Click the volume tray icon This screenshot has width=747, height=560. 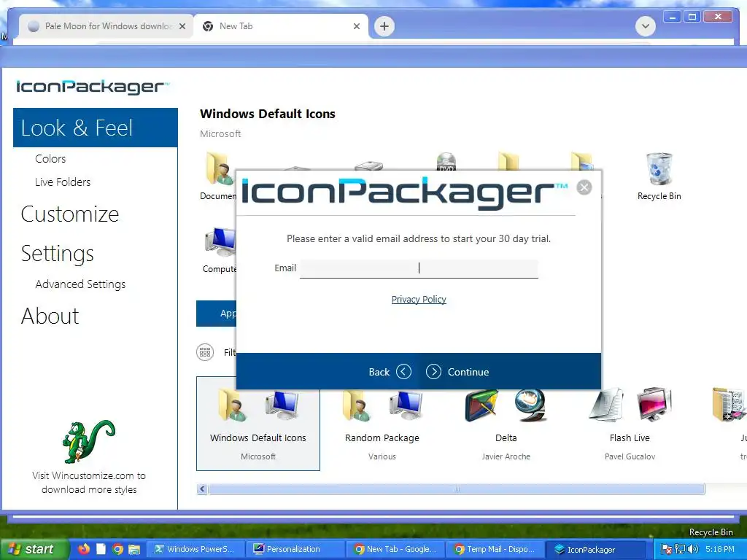[693, 549]
